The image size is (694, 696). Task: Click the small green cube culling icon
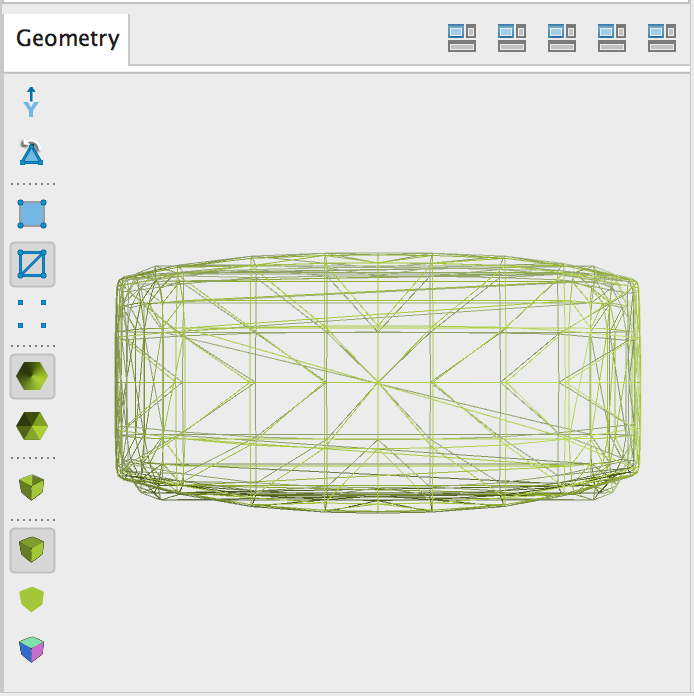[32, 488]
